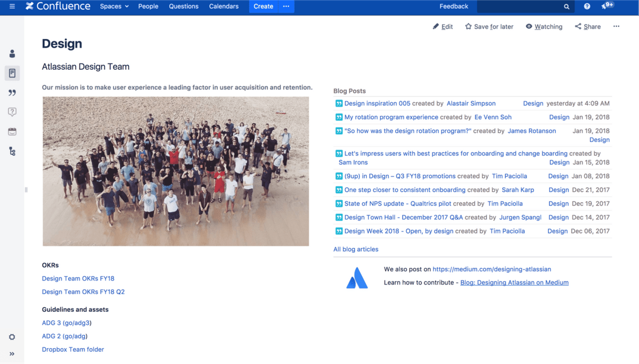
Task: Open People in the top navigation
Action: 148,6
